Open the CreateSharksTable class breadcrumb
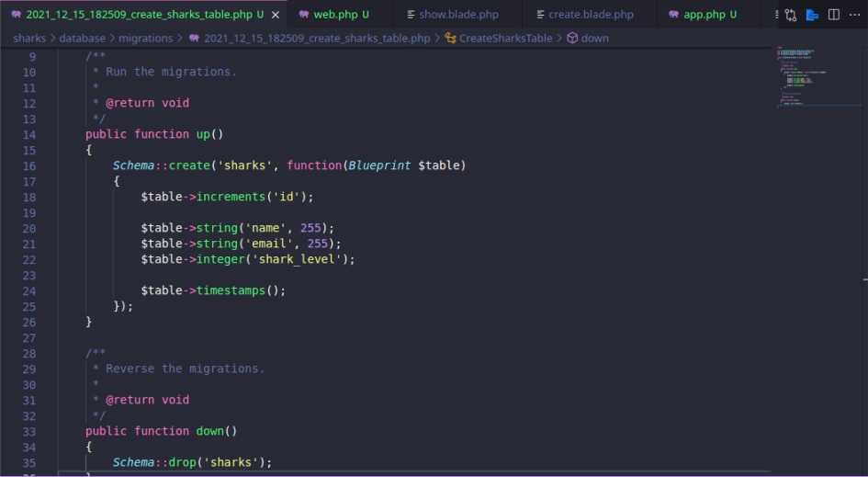The image size is (868, 477). coord(505,39)
